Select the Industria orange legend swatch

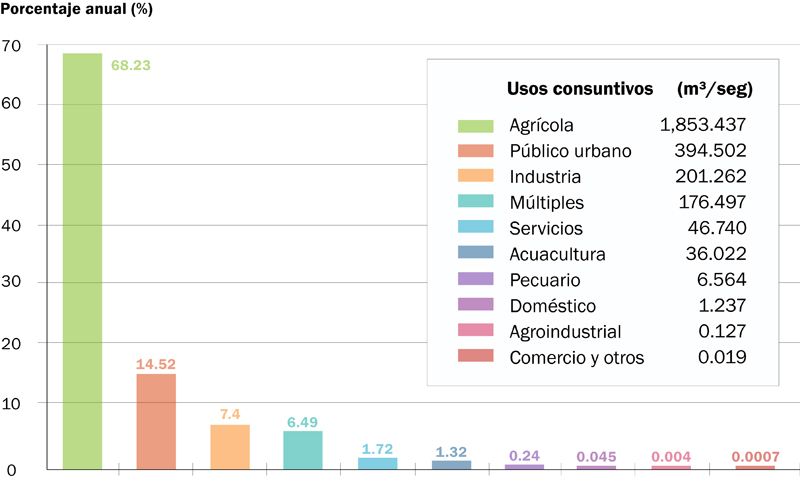point(477,177)
